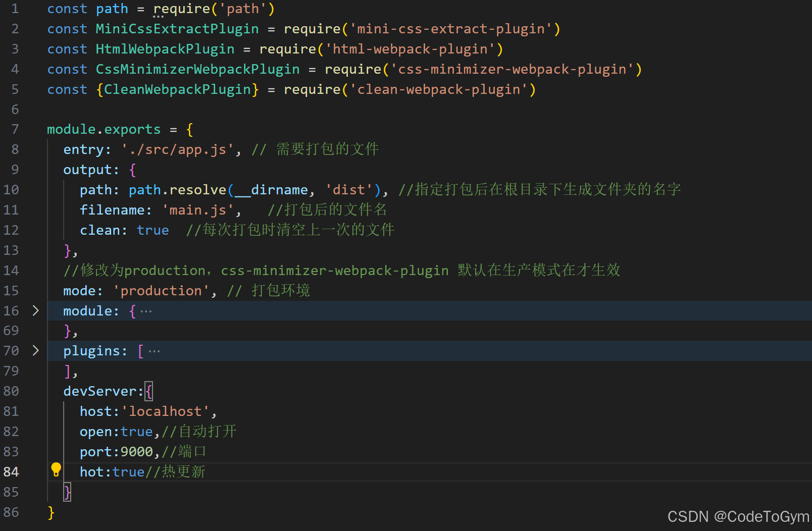Click the quick fix lightbulb on line 84
Screen dimensions: 812x531
click(56, 471)
